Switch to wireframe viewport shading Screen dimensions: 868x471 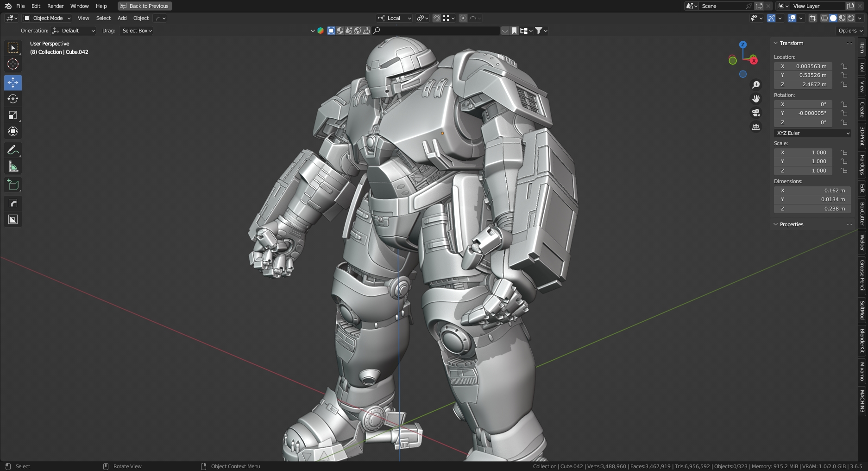[x=824, y=18]
